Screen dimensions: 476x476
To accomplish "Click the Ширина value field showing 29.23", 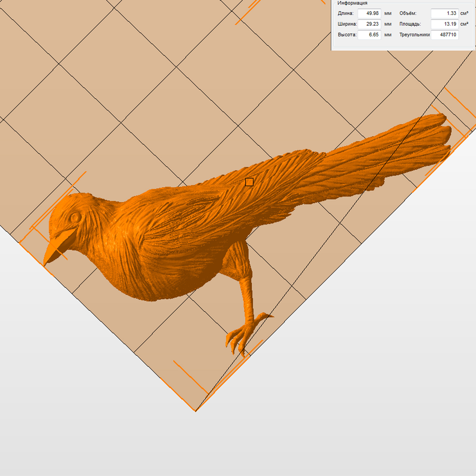I will (369, 24).
